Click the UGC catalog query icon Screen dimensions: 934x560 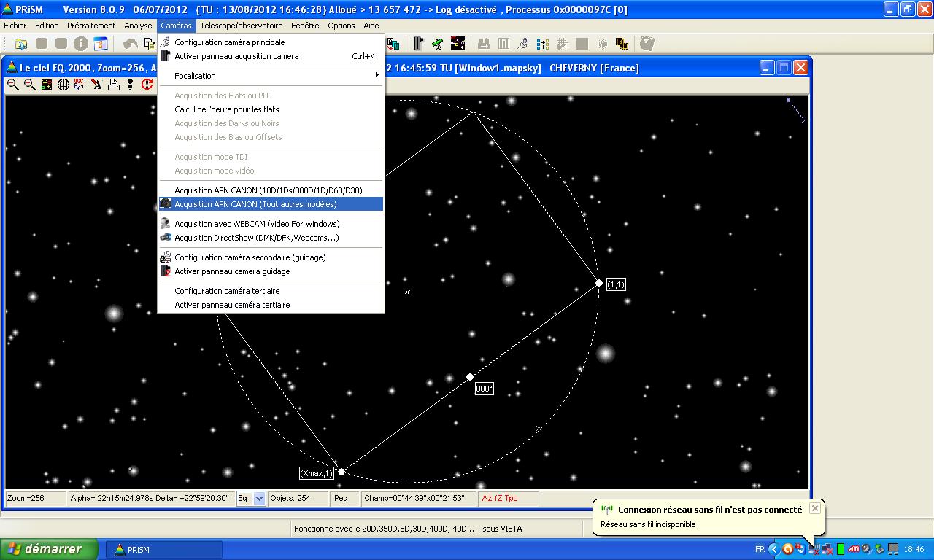click(80, 85)
